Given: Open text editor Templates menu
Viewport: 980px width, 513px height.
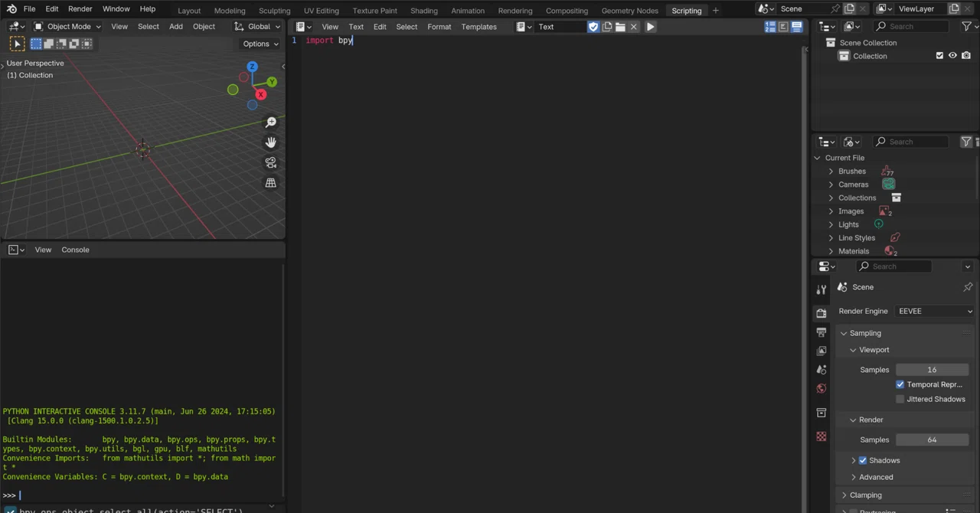Looking at the screenshot, I should tap(479, 27).
